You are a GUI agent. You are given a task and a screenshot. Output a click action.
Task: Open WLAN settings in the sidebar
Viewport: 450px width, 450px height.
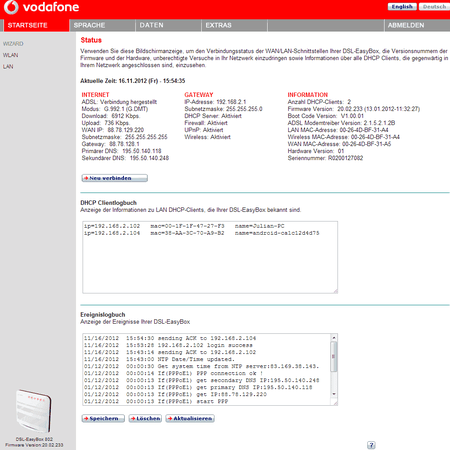[11, 55]
